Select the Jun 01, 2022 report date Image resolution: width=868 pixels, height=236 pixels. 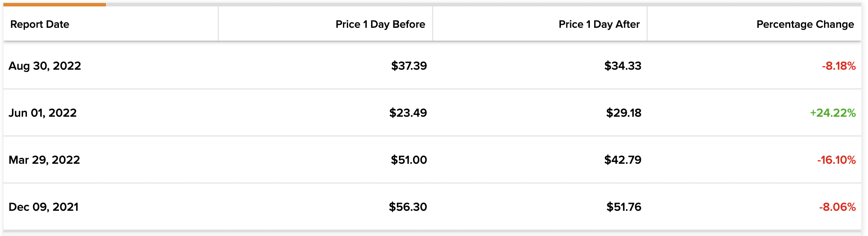pyautogui.click(x=43, y=113)
